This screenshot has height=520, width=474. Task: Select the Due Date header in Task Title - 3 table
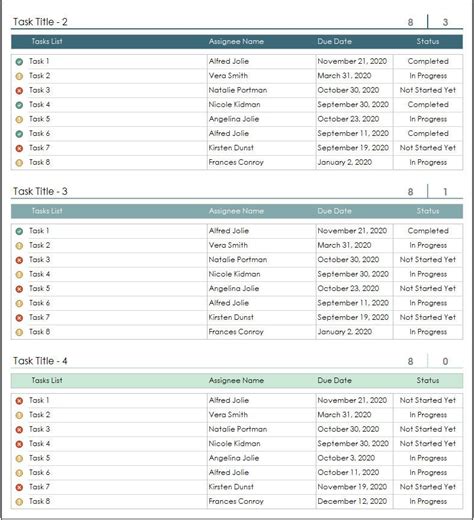pyautogui.click(x=334, y=211)
